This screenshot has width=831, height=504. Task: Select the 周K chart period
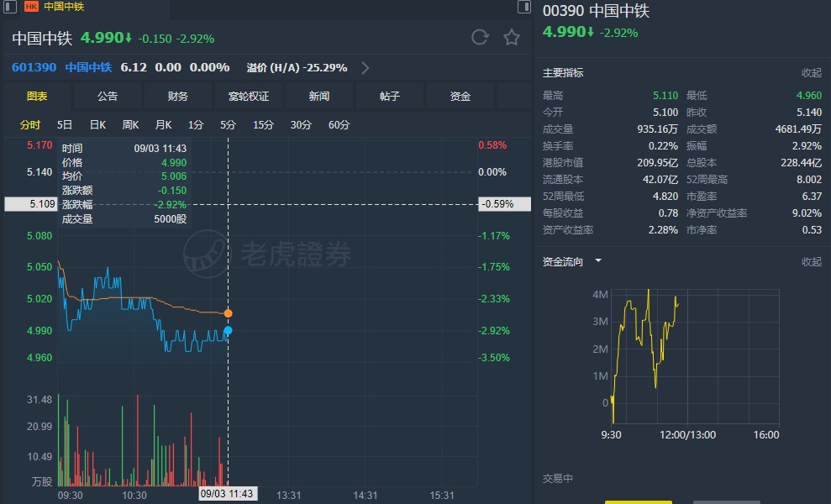pyautogui.click(x=130, y=125)
